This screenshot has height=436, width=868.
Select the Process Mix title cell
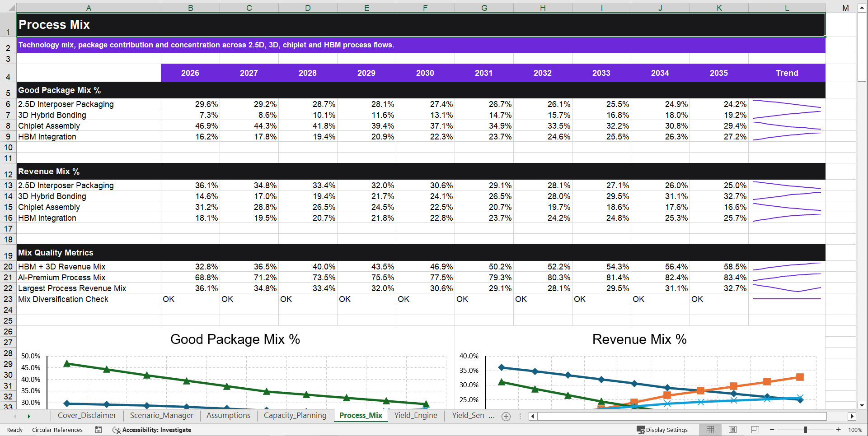(x=421, y=25)
